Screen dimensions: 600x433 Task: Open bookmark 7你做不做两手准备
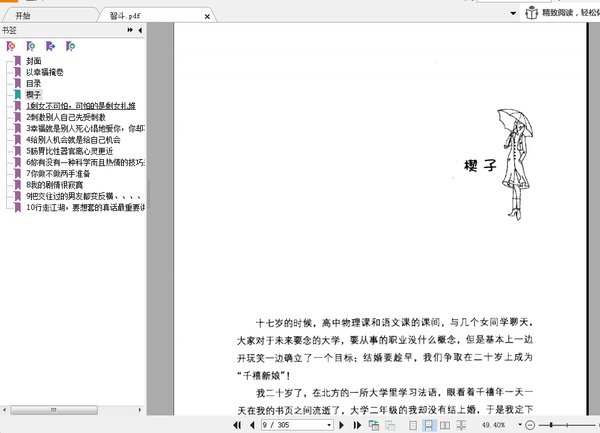tap(58, 174)
